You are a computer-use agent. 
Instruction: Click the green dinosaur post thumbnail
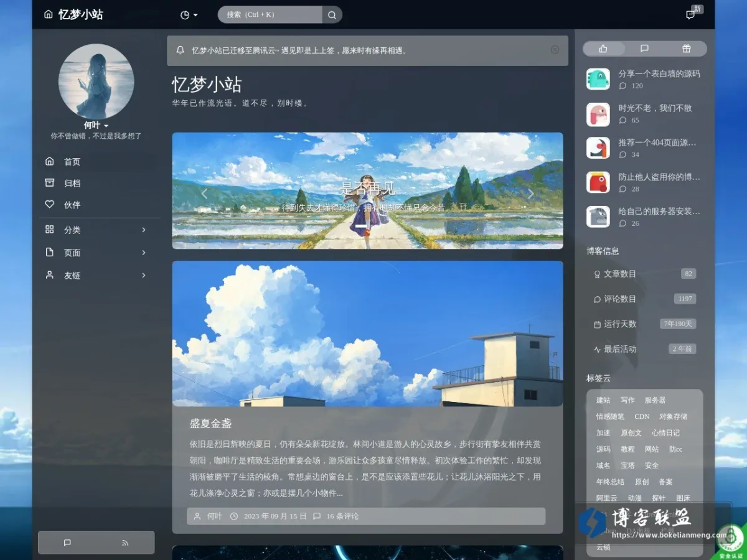click(x=598, y=79)
